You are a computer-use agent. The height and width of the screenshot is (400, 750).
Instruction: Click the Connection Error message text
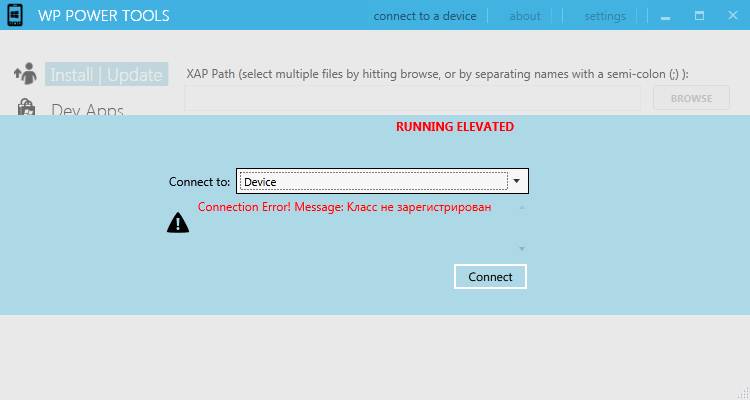pyautogui.click(x=344, y=207)
